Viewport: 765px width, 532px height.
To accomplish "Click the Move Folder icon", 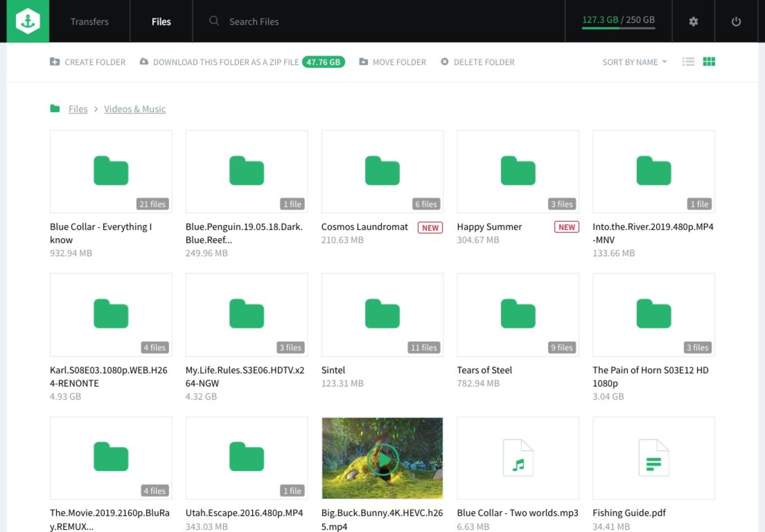I will tap(363, 62).
